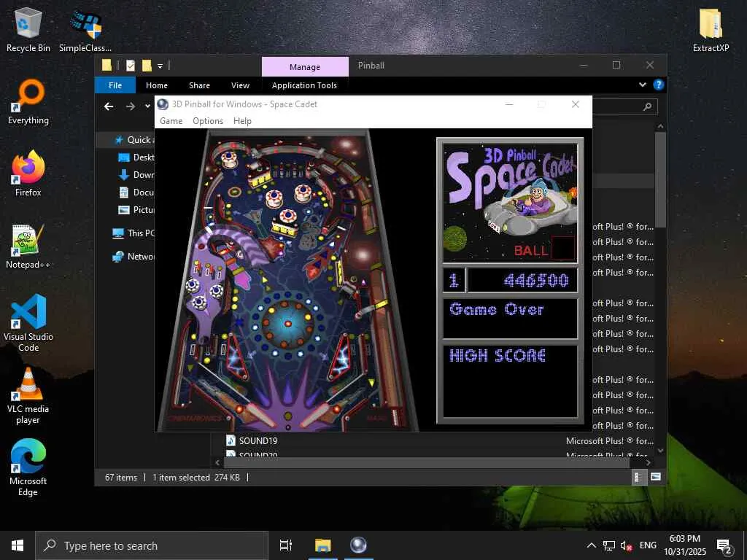Go back in File Explorer
Image resolution: width=747 pixels, height=560 pixels.
coord(109,106)
